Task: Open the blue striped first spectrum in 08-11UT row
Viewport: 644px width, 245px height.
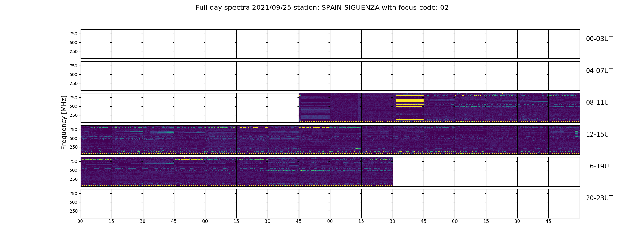Action: tap(315, 108)
